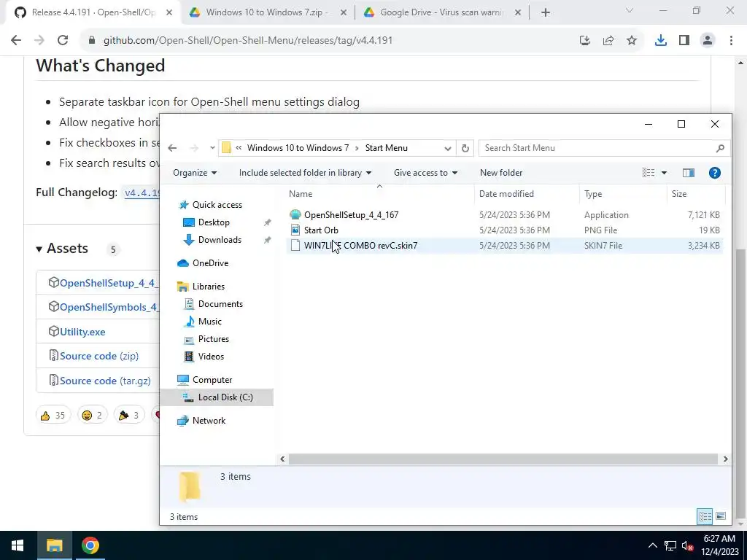Click thumbs up reaction with 35
Viewport: 747px width, 560px height.
53,416
